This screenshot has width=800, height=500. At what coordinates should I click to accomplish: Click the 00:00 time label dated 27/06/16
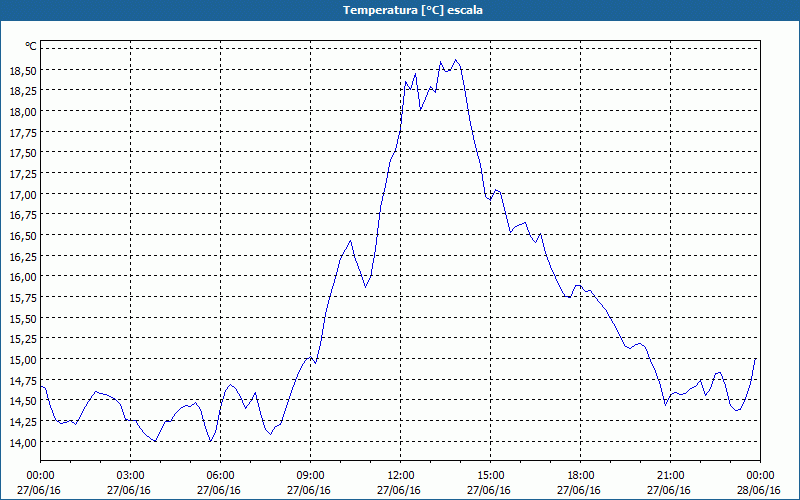[x=40, y=476]
